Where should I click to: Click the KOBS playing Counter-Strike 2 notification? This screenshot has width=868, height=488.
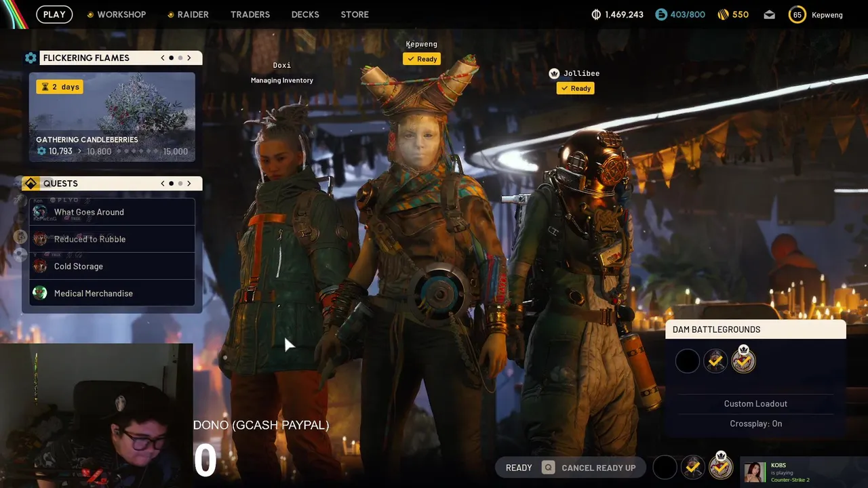(804, 472)
